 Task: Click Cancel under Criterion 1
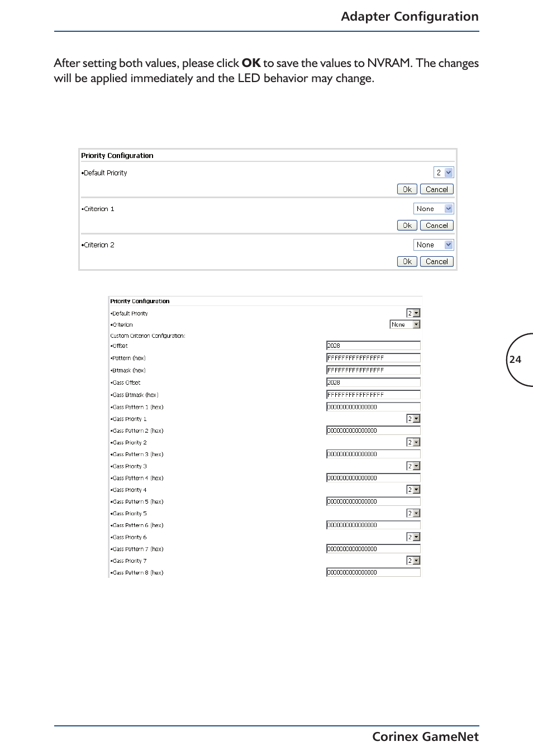click(x=436, y=226)
